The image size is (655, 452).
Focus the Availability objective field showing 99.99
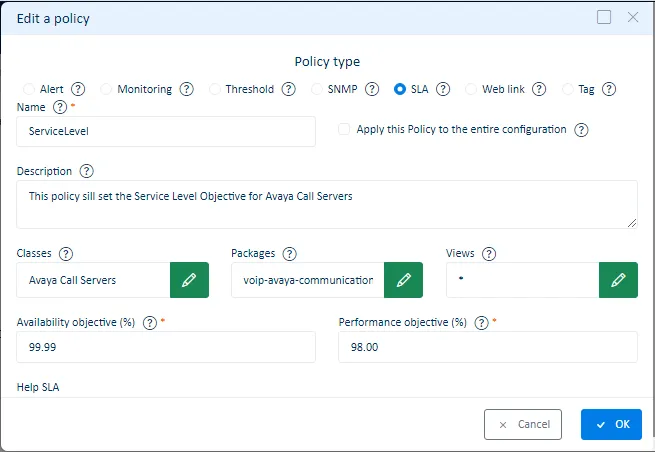pyautogui.click(x=166, y=347)
